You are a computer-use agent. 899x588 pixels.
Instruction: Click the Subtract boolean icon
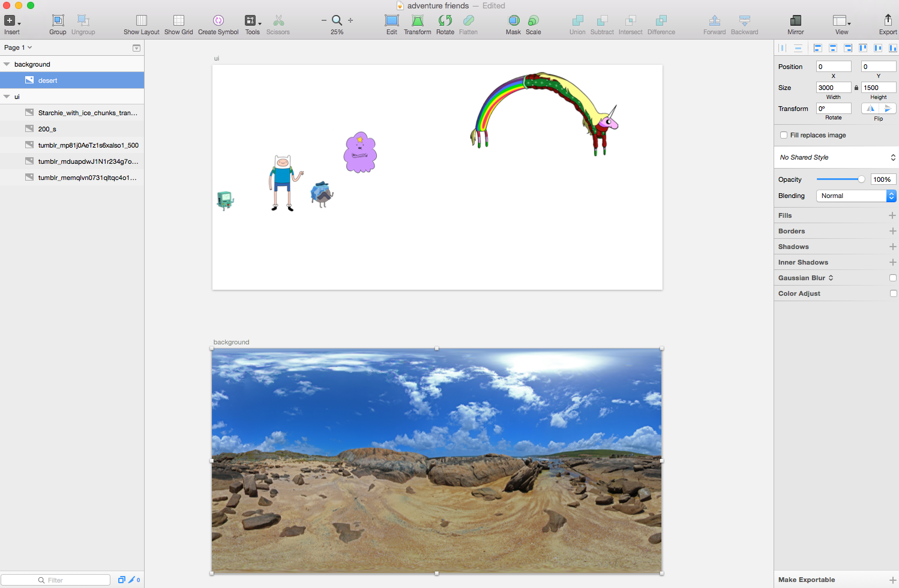point(602,20)
